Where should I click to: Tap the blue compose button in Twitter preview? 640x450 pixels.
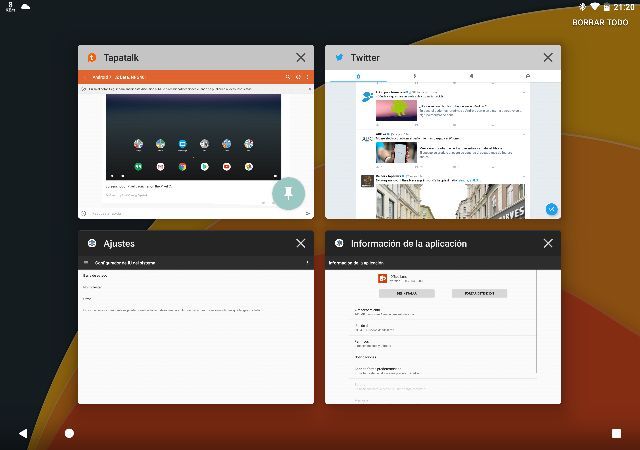coord(550,209)
